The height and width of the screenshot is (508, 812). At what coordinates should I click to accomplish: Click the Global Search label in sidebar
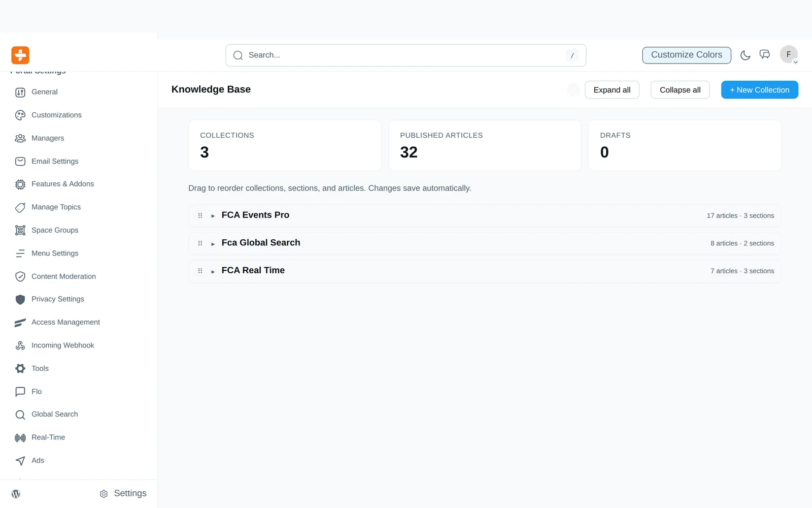coord(55,415)
